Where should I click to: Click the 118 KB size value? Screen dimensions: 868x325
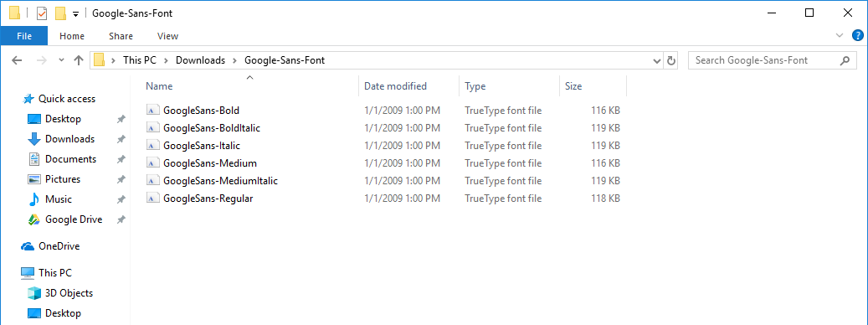(605, 199)
